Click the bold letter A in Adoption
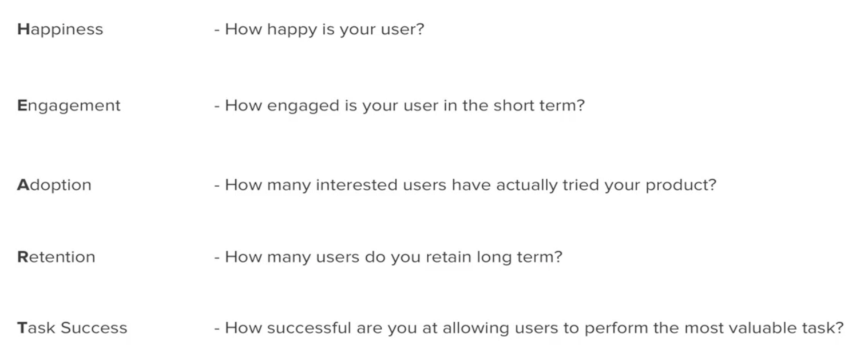This screenshot has height=360, width=868. pos(23,185)
